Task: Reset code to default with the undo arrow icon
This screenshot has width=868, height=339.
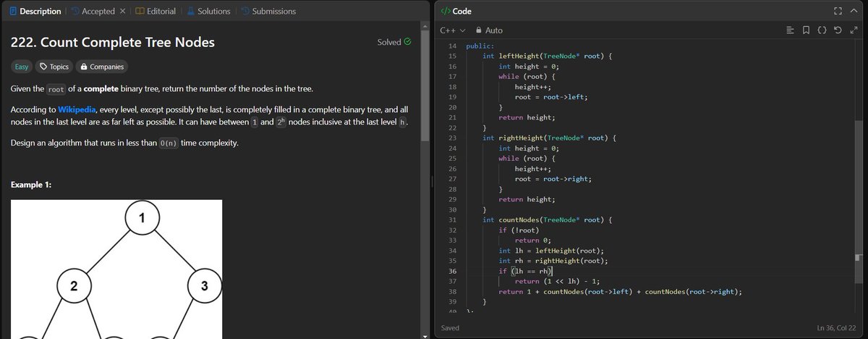Action: (838, 30)
